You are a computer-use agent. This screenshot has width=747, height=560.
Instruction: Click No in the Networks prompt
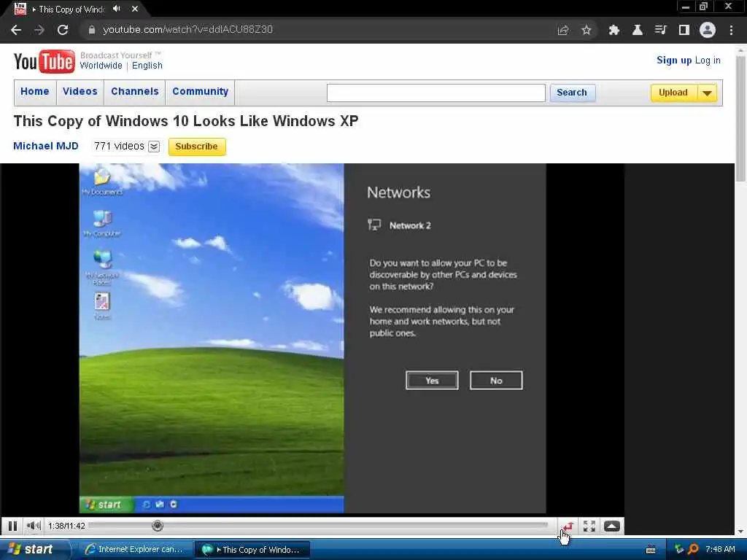pos(496,381)
